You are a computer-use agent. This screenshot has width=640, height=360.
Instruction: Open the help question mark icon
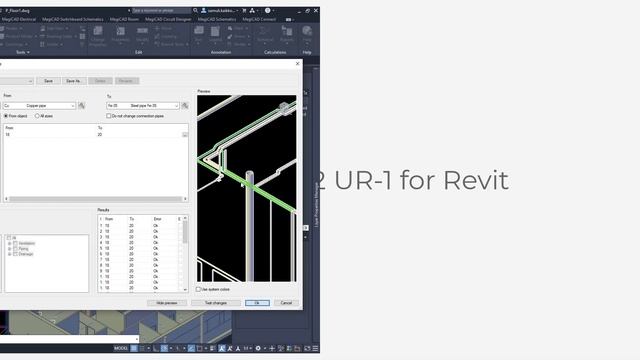(267, 11)
